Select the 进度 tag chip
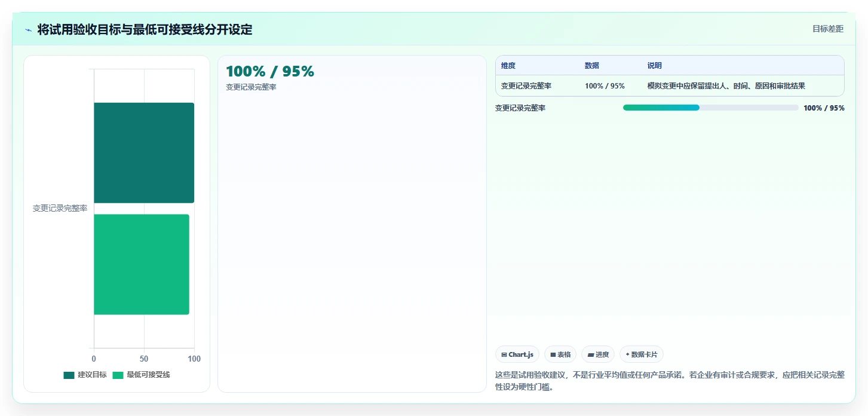This screenshot has width=868, height=416. (598, 354)
